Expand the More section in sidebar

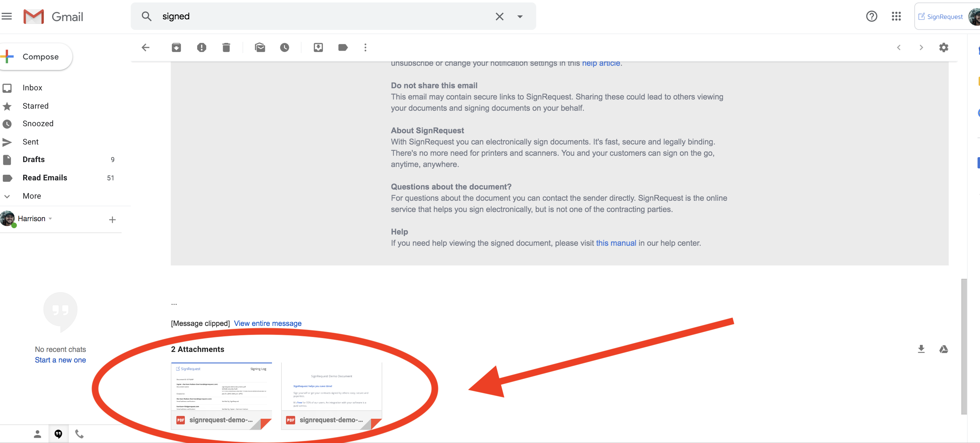[32, 195]
